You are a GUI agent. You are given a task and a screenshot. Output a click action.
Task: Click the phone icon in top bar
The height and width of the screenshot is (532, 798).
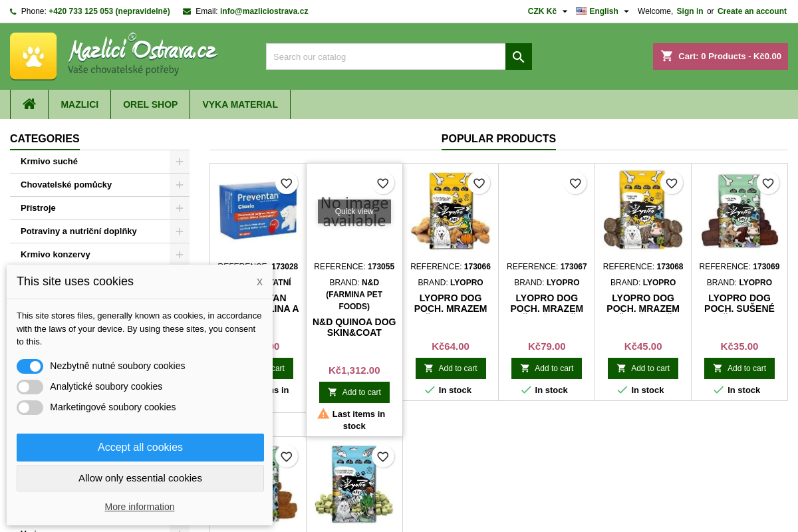(x=13, y=11)
